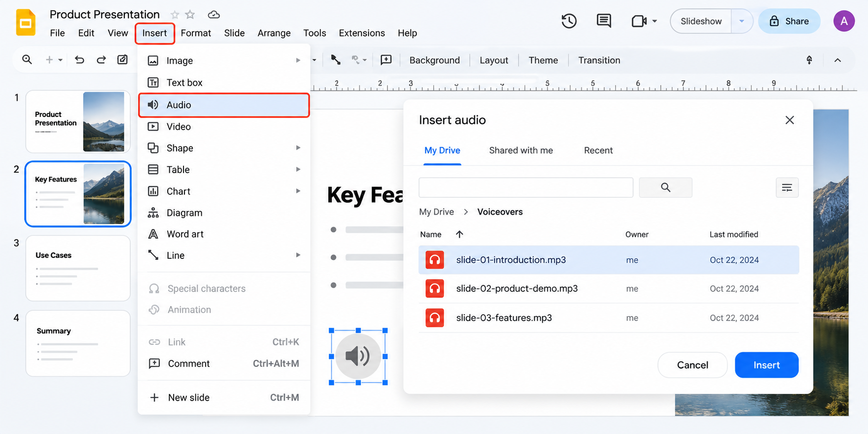Choose Word art from Insert menu
Screen dimensions: 868x434
[x=224, y=234]
